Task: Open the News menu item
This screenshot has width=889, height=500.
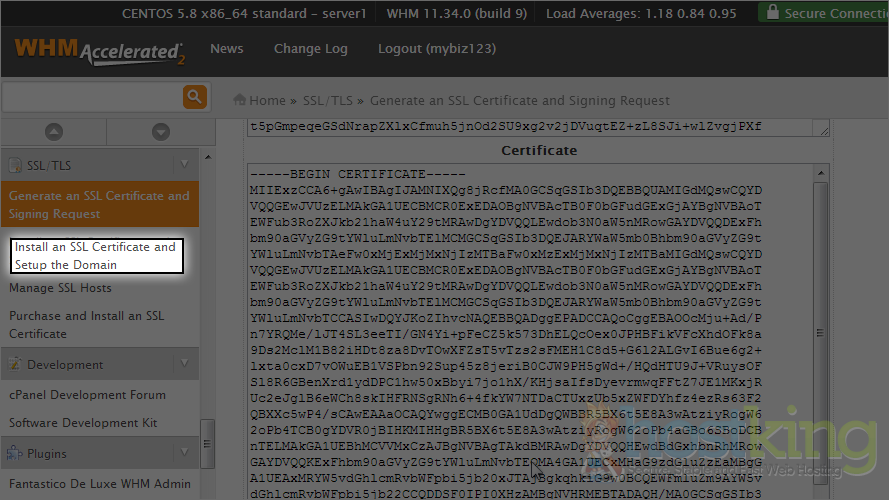Action: [226, 49]
